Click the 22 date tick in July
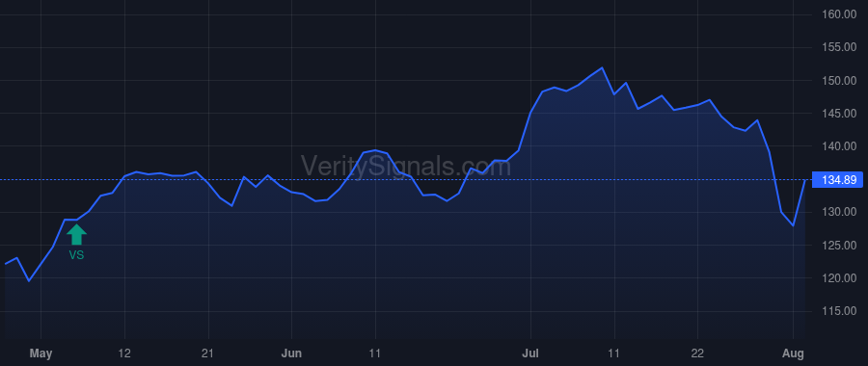 coord(697,353)
